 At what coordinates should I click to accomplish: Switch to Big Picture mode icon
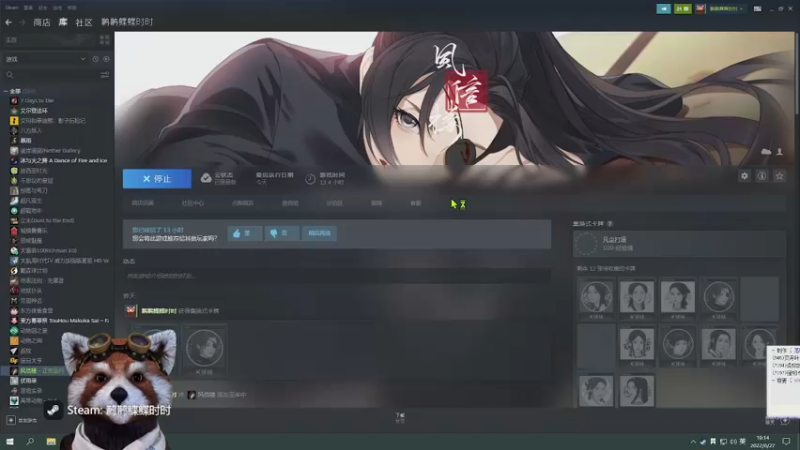(757, 9)
